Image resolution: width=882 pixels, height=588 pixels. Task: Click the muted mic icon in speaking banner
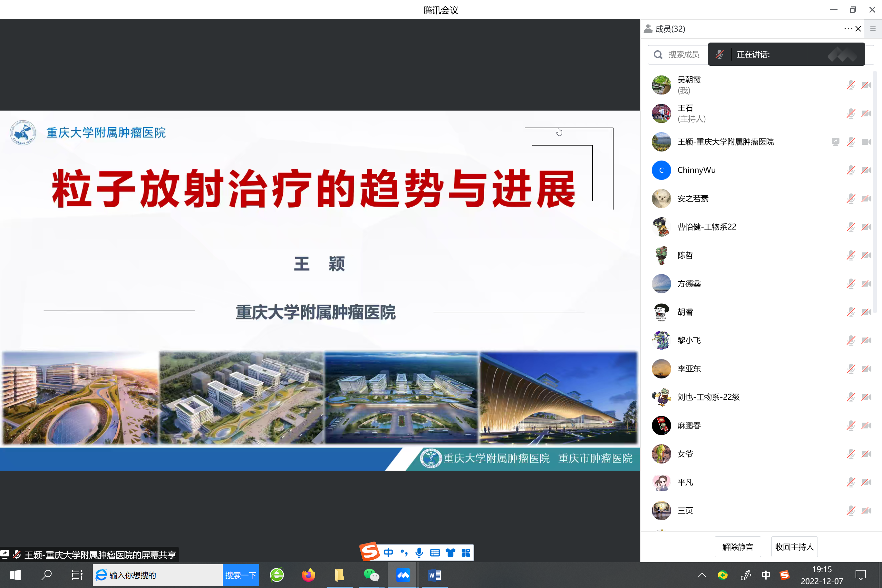719,54
